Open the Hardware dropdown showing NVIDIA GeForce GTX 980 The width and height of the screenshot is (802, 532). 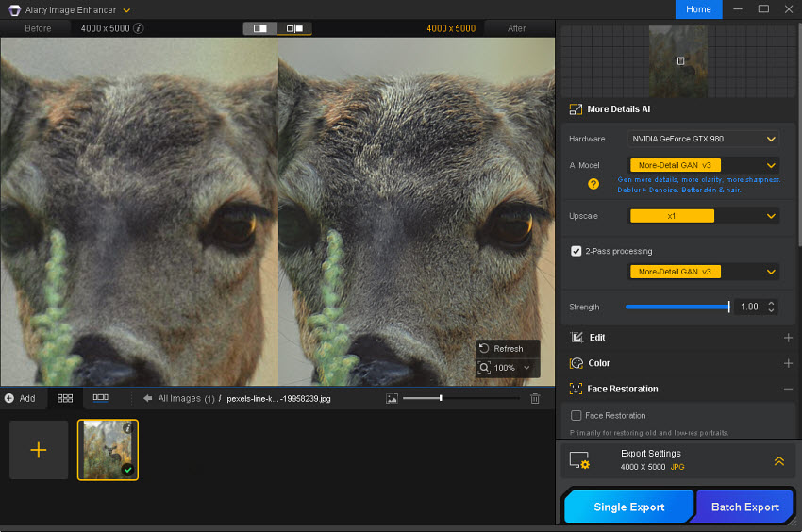point(703,139)
